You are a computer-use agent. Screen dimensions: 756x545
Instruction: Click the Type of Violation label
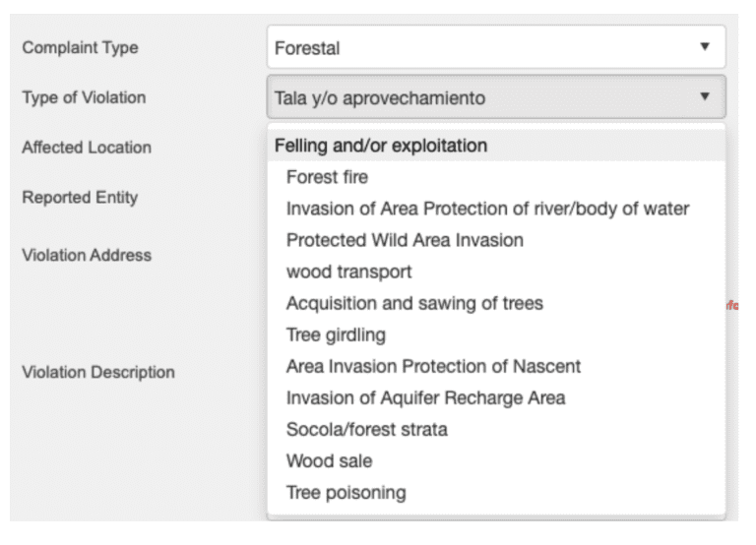pos(84,97)
